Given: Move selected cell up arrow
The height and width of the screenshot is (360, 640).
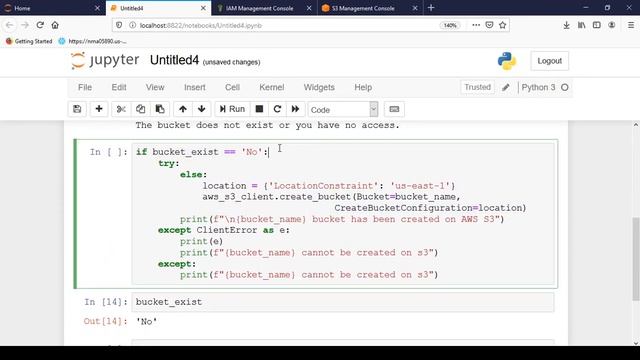Looking at the screenshot, I should coord(183,109).
